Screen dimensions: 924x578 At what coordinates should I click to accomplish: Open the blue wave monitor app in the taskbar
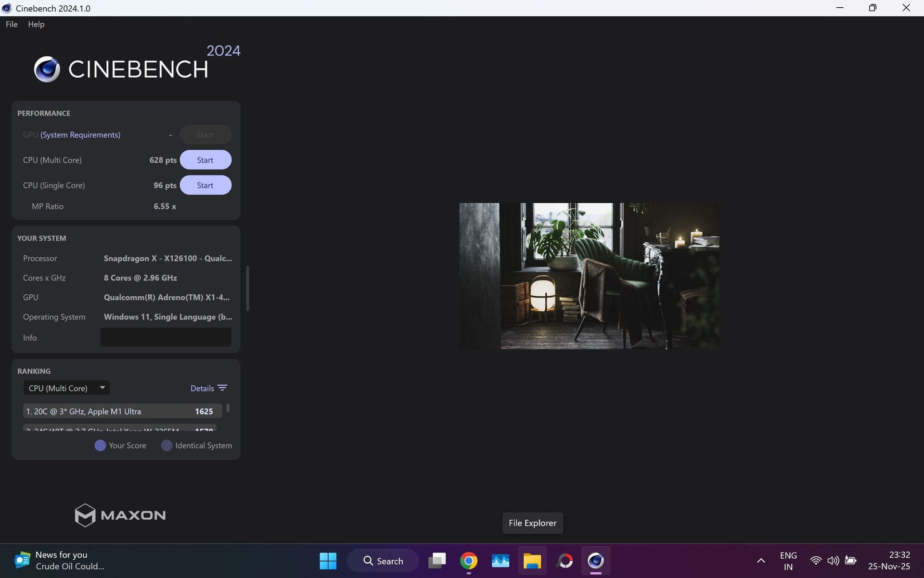click(500, 561)
